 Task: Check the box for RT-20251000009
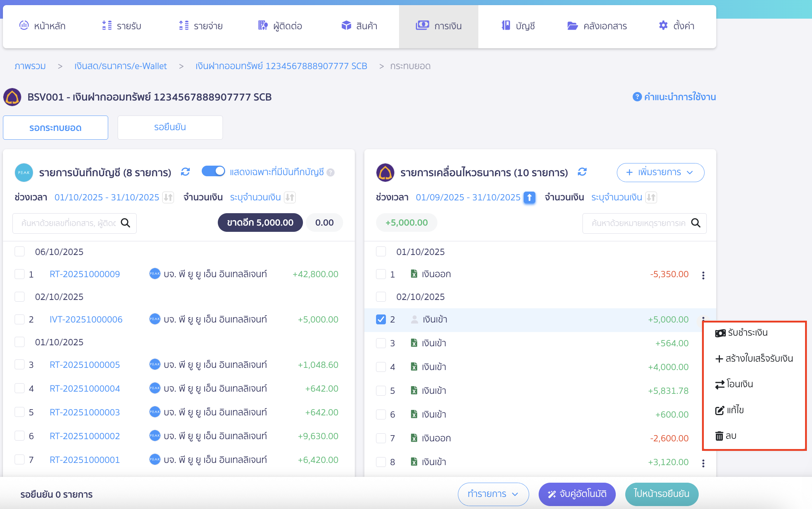[x=19, y=274]
